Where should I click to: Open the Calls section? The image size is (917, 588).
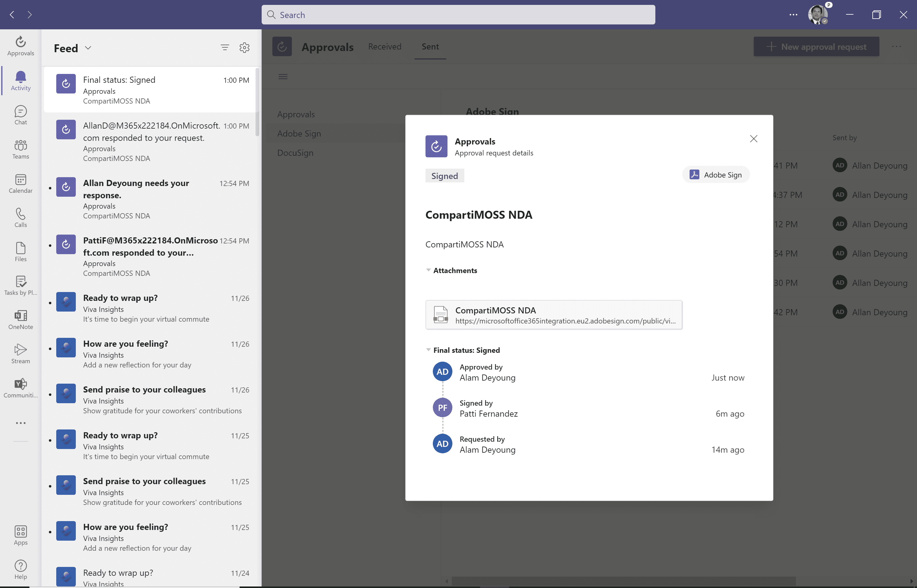tap(21, 217)
